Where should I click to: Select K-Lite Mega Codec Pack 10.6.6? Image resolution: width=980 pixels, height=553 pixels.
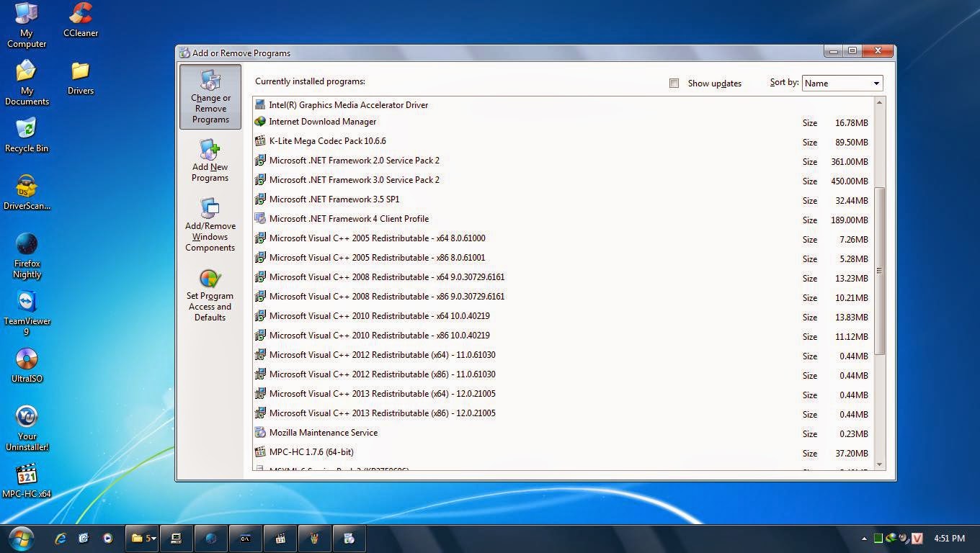tap(327, 141)
